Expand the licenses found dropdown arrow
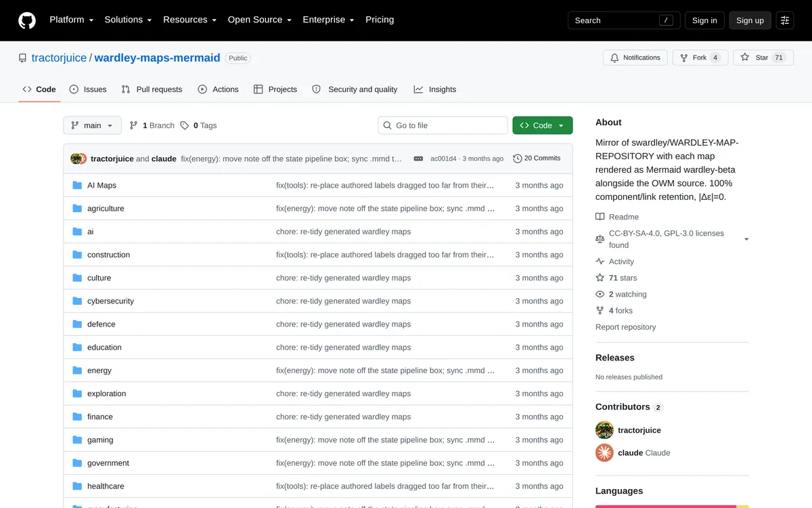The width and height of the screenshot is (812, 508). (746, 239)
